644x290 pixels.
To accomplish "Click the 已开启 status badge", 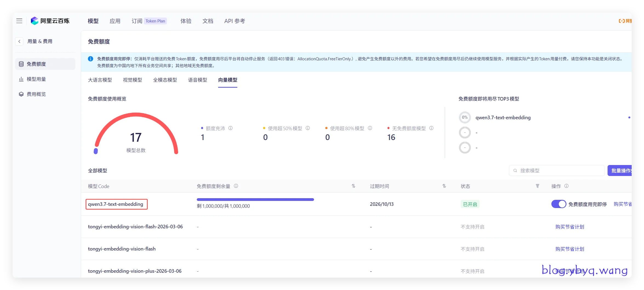I will (x=470, y=204).
